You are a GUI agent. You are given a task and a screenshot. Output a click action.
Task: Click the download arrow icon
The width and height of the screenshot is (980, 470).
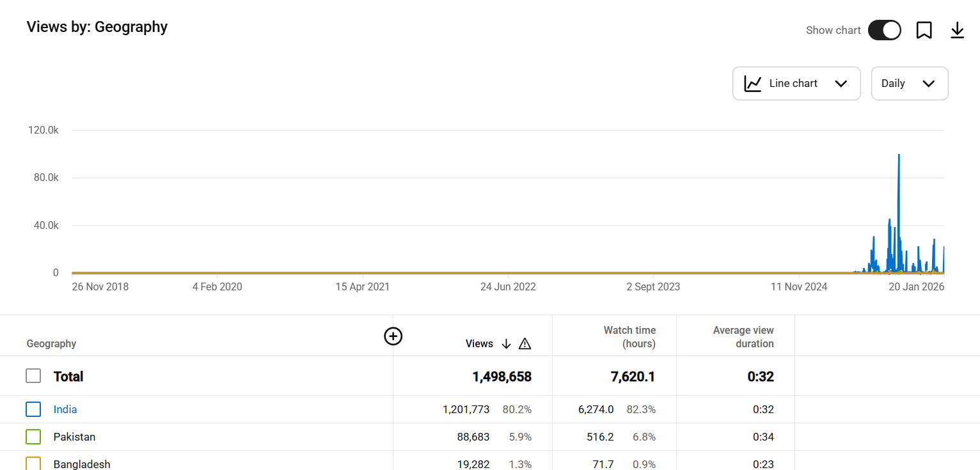[x=957, y=30]
